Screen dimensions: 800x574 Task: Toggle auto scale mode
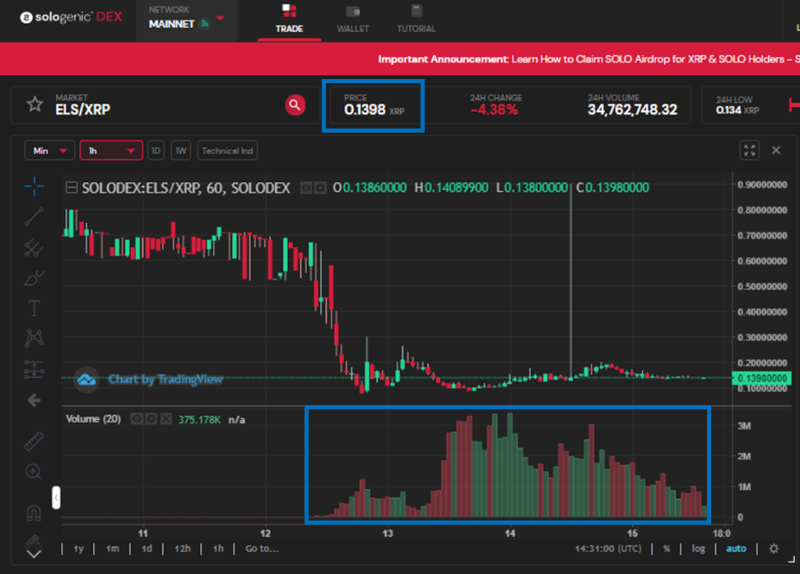(x=736, y=549)
